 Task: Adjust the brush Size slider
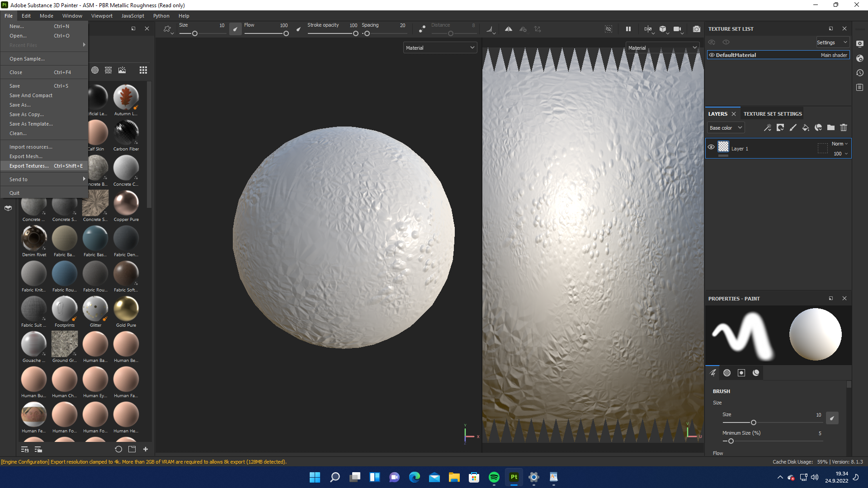[753, 422]
